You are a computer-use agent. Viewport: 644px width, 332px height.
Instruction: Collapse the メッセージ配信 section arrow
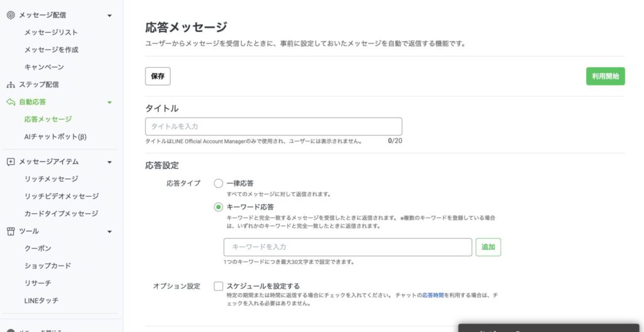[109, 15]
